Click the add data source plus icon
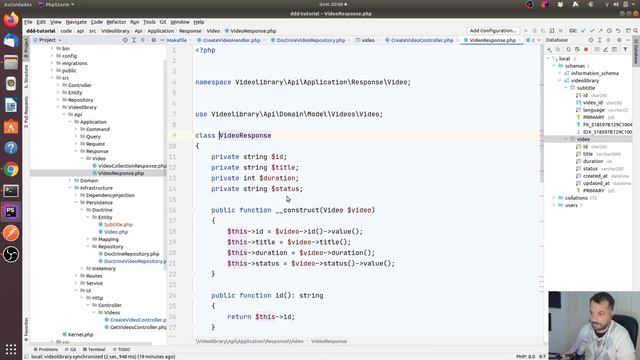The height and width of the screenshot is (360, 640). (x=549, y=49)
